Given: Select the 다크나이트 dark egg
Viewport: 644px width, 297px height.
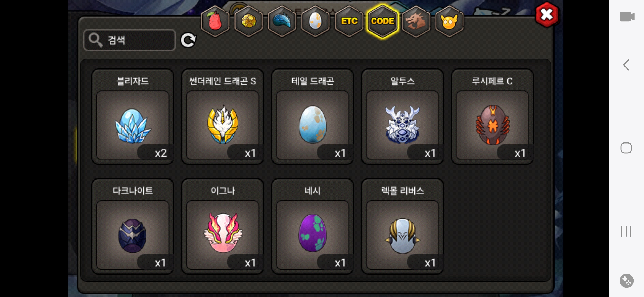Looking at the screenshot, I should [x=133, y=226].
